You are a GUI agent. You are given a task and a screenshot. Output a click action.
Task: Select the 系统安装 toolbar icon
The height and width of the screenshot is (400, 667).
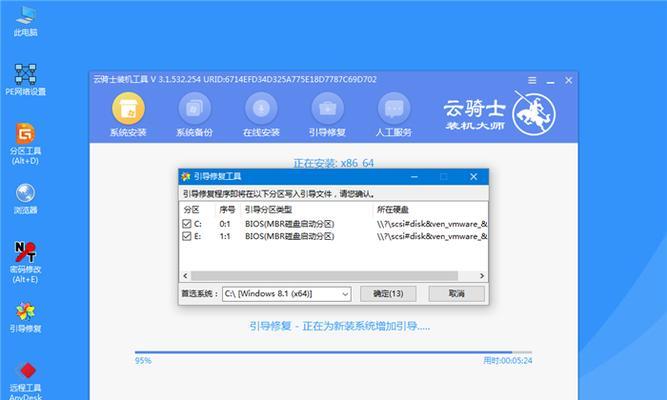[128, 115]
